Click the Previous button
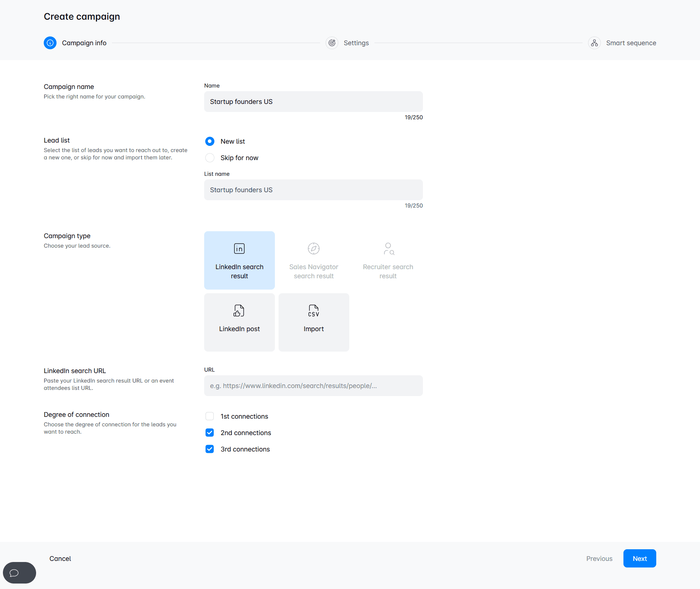700x589 pixels. [x=599, y=559]
